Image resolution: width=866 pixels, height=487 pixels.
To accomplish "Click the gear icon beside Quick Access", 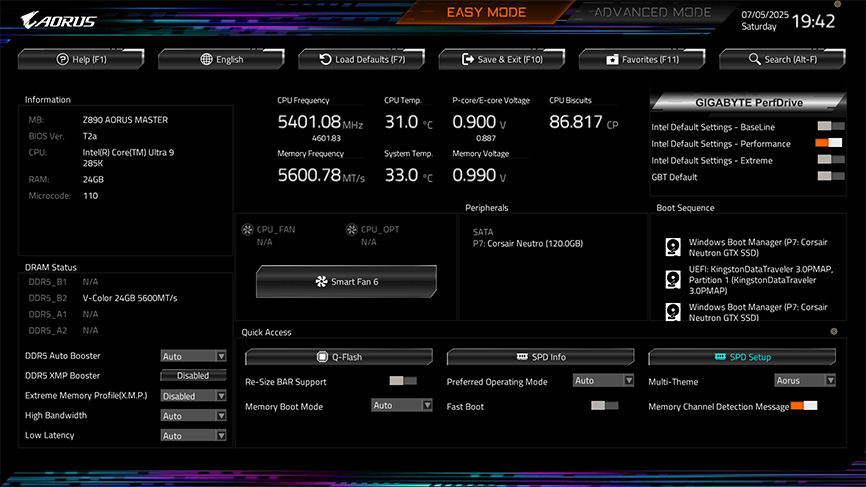I will 834,331.
